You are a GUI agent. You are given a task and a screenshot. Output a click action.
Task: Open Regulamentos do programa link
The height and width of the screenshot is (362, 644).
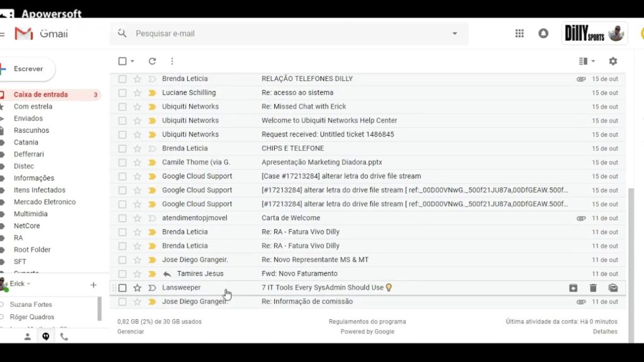[367, 322]
